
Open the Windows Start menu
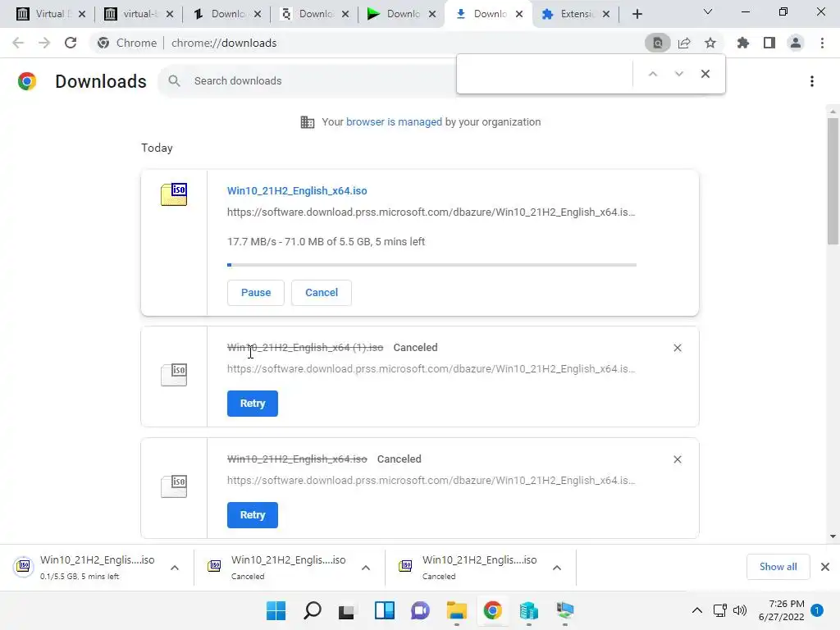point(276,610)
